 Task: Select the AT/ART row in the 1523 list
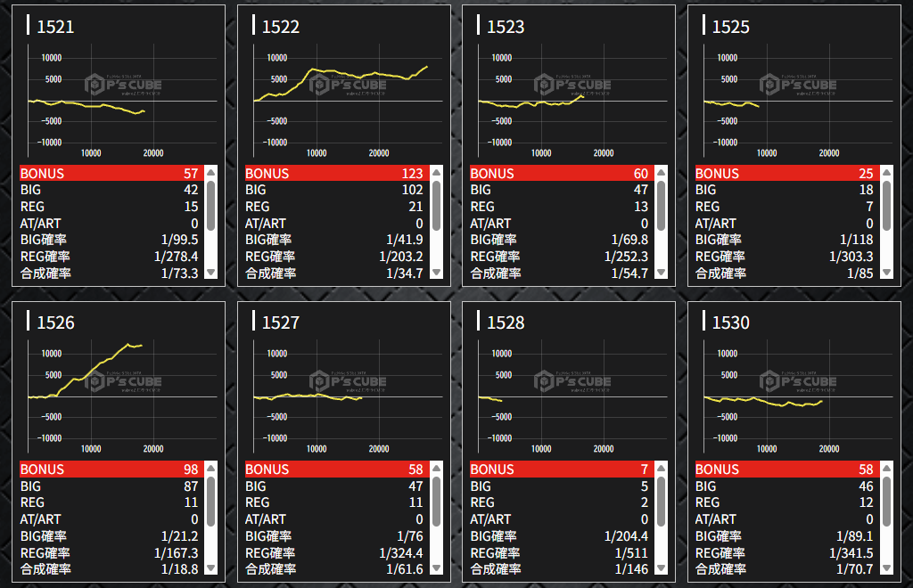point(559,224)
